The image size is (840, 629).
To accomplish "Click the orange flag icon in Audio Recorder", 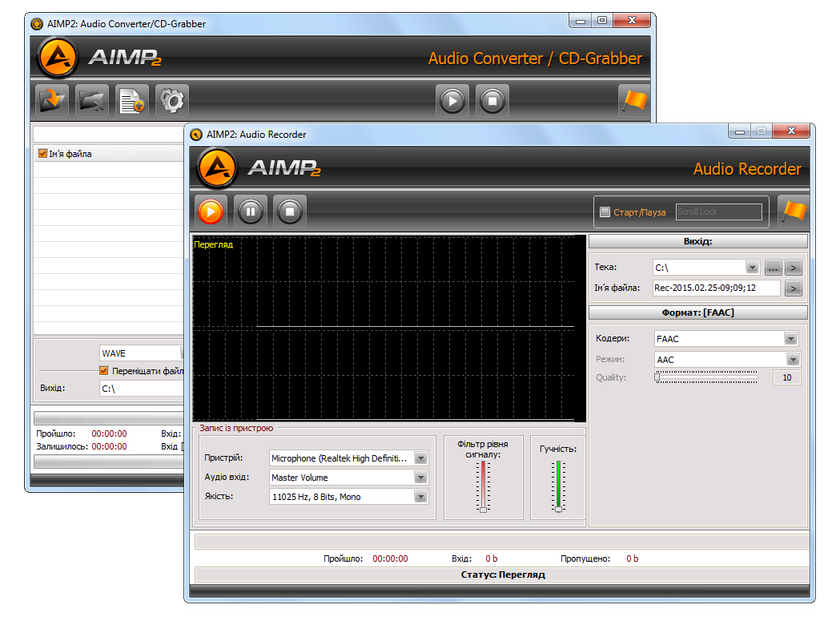I will pyautogui.click(x=794, y=212).
